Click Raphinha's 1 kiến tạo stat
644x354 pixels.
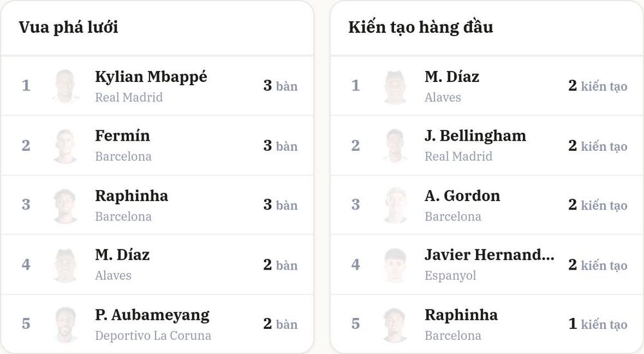click(x=598, y=324)
